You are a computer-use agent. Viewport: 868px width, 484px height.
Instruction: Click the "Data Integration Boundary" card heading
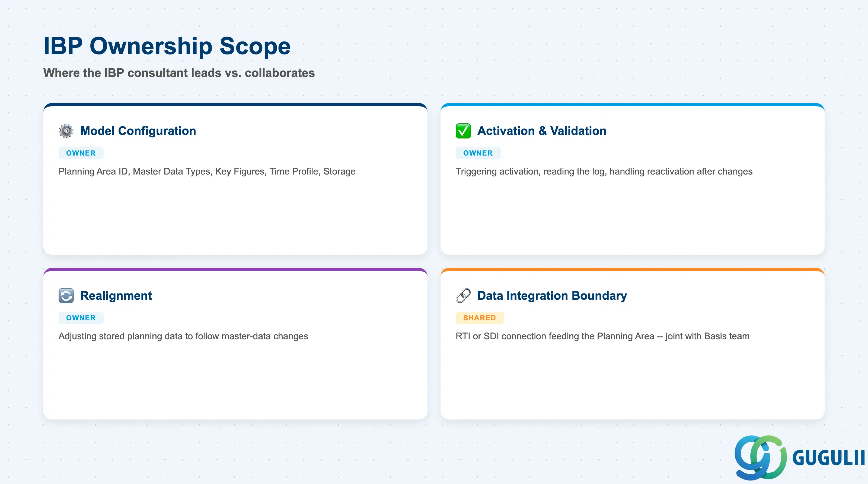tap(552, 296)
